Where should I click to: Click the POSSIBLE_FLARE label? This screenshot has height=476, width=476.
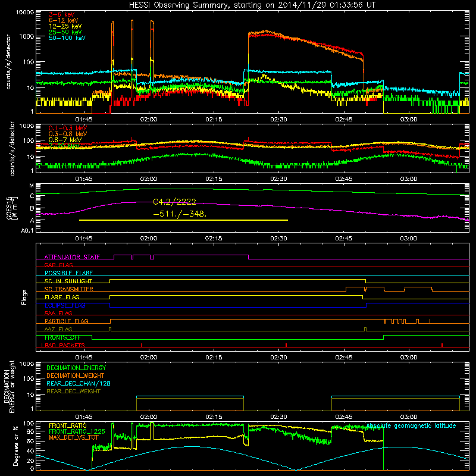pos(68,273)
